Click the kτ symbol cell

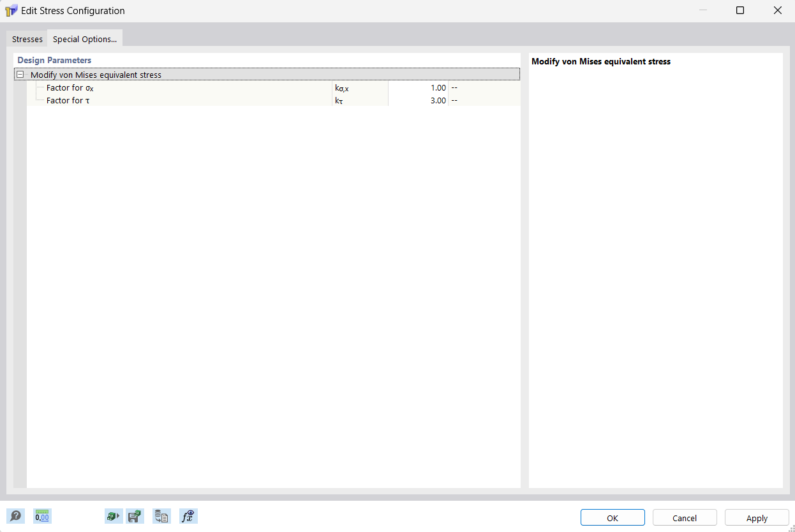[x=360, y=100]
